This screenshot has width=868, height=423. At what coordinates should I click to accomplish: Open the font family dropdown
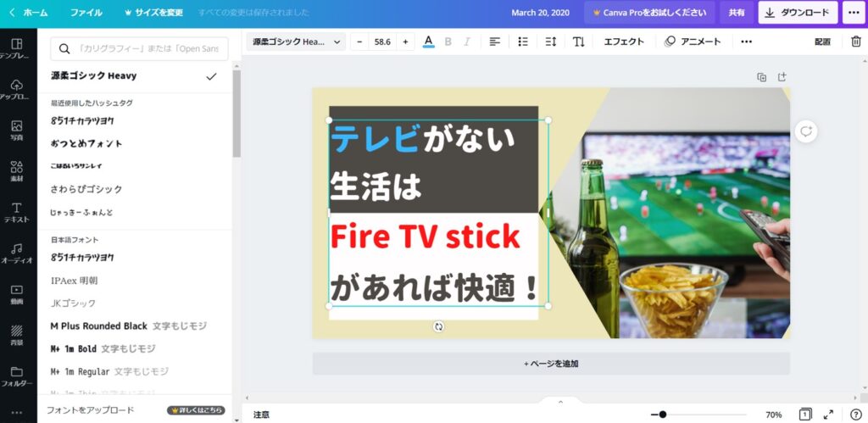pyautogui.click(x=296, y=42)
